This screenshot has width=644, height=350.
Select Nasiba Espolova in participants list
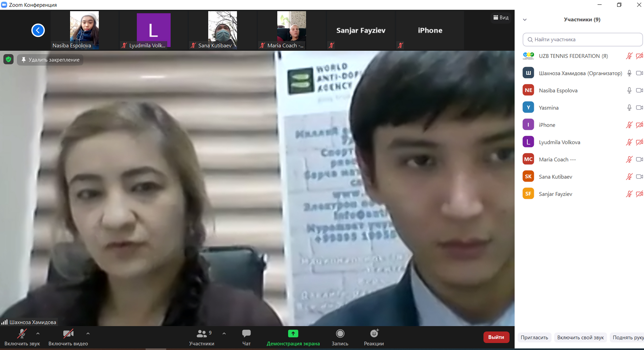tap(558, 91)
